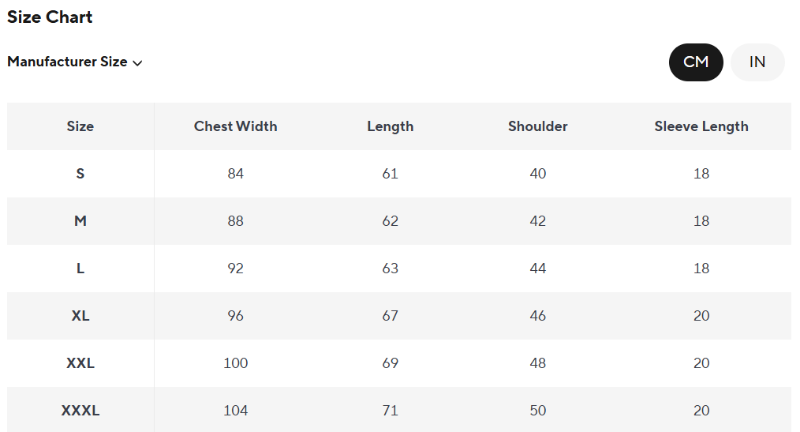Select the Size column header

(80, 126)
